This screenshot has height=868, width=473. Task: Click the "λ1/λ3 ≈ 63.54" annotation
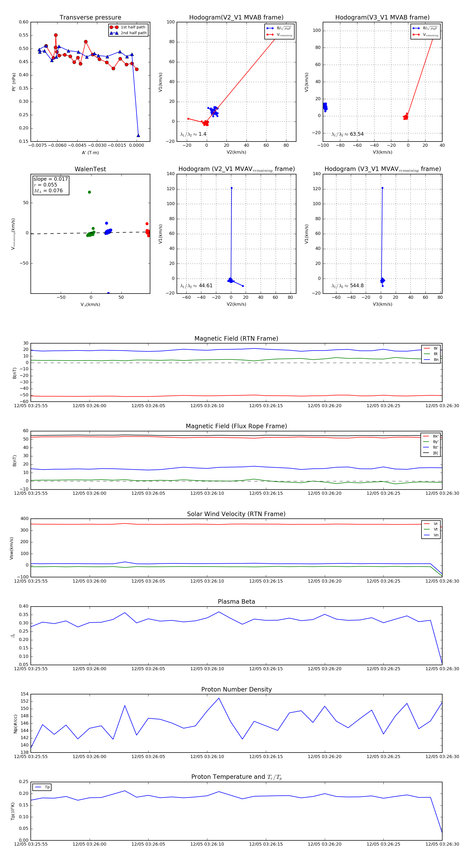(347, 134)
